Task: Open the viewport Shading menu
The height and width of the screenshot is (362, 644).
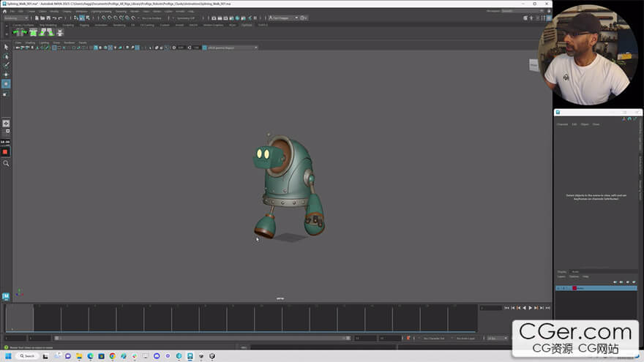Action: (x=31, y=42)
